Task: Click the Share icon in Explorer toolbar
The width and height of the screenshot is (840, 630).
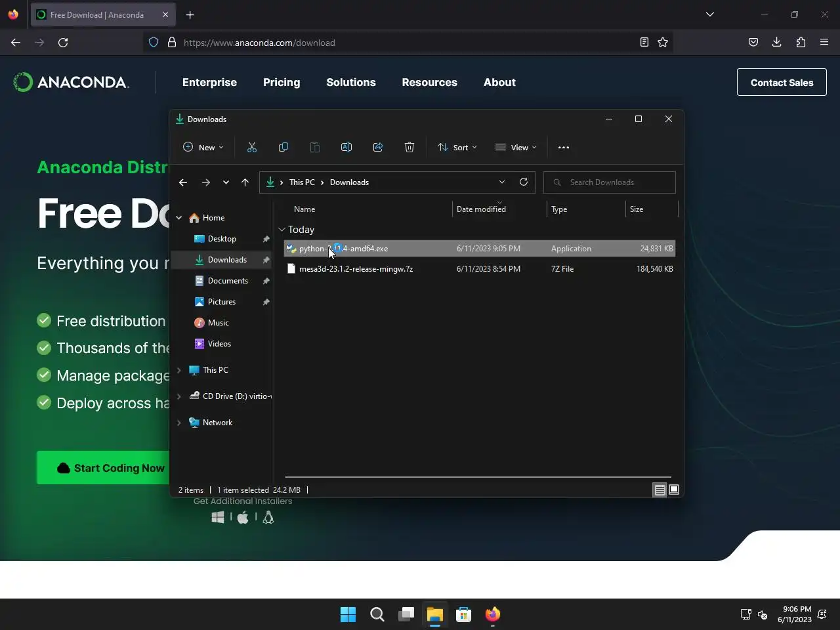Action: (x=378, y=147)
